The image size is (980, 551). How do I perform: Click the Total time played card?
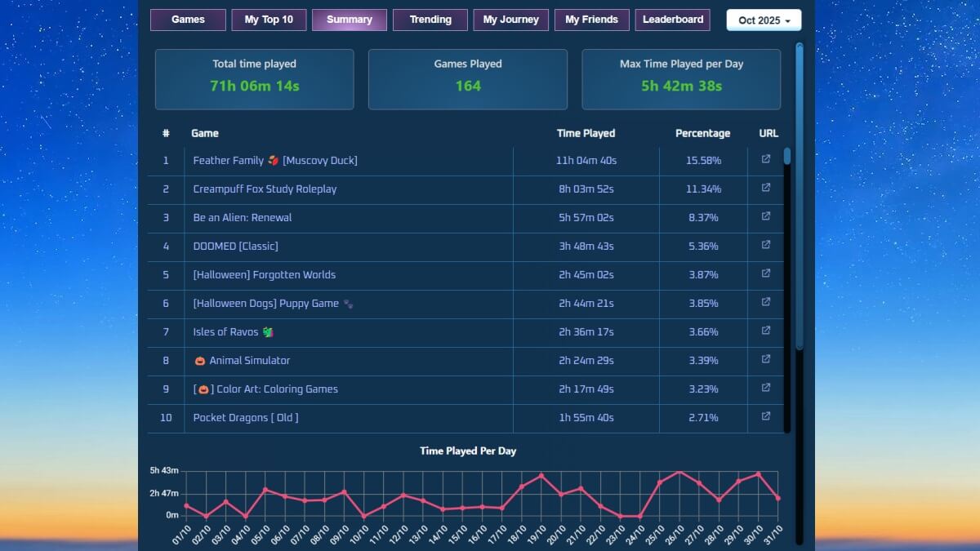point(255,79)
